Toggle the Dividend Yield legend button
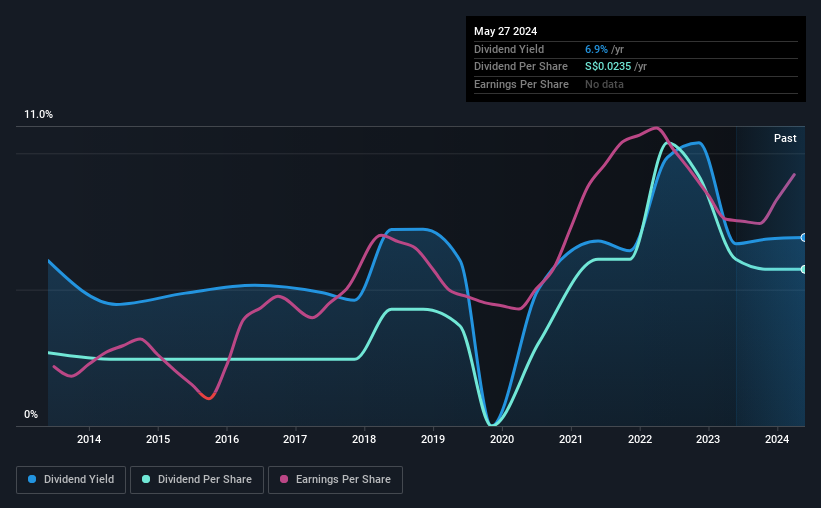 coord(71,480)
